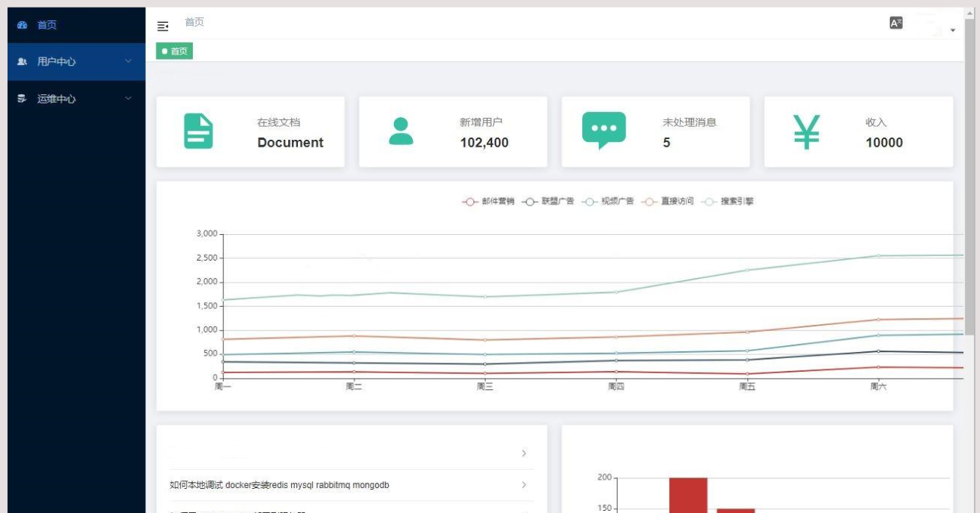Open the language translation icon
The height and width of the screenshot is (513, 980).
click(896, 23)
